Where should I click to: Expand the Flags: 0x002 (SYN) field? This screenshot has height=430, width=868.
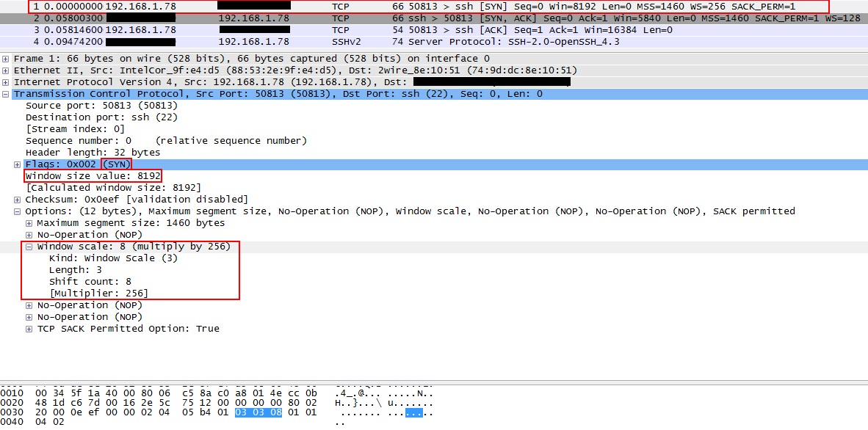click(x=16, y=164)
